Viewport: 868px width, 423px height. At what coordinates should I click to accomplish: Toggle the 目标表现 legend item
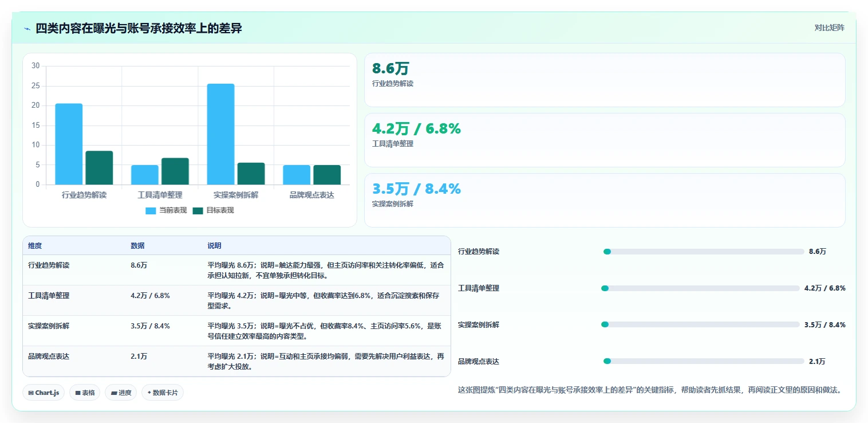tap(213, 210)
